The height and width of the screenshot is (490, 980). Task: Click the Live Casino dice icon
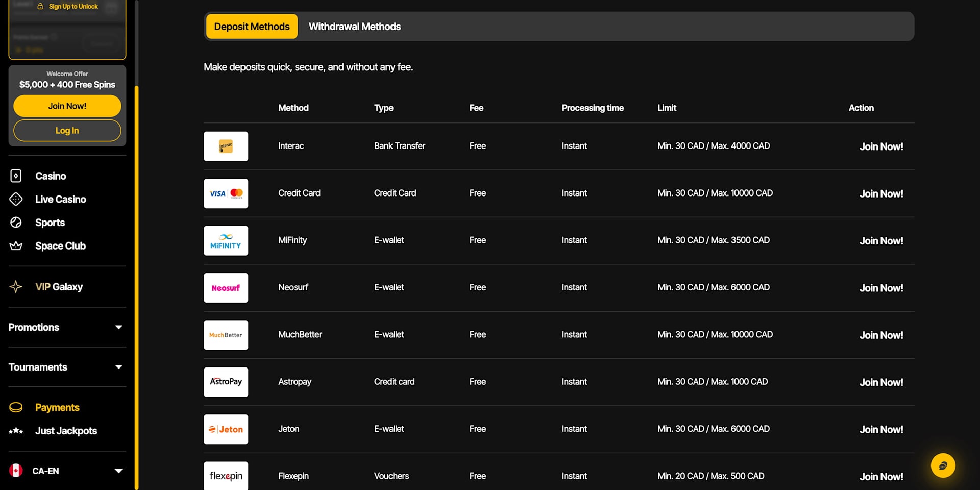click(x=16, y=199)
